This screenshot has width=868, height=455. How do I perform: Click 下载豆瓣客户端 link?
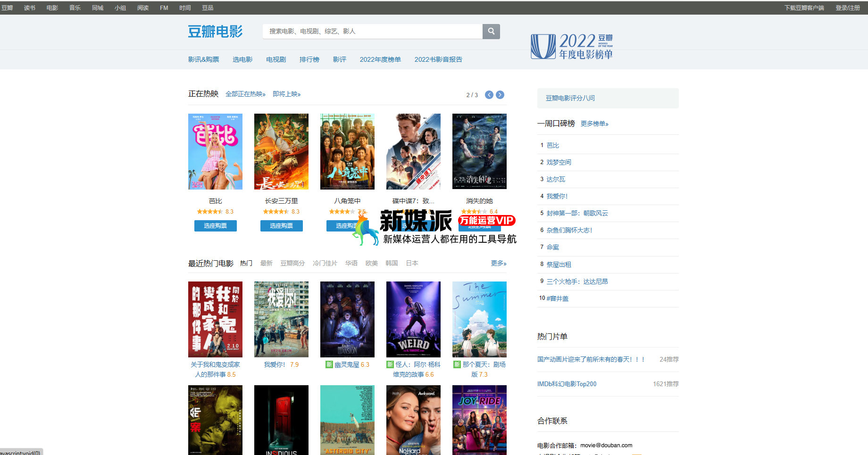pos(804,8)
